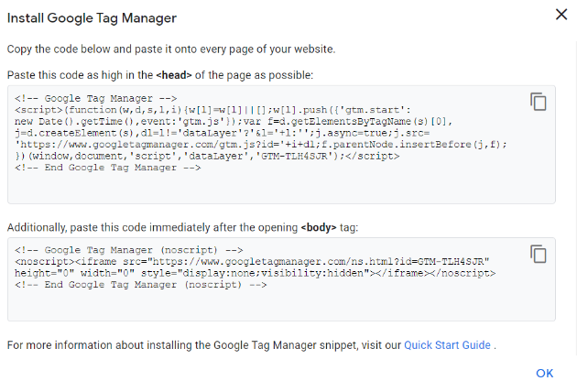Select the End Google Tag Manager comment in head snippet
Screen dimensions: 577x392
[x=108, y=168]
